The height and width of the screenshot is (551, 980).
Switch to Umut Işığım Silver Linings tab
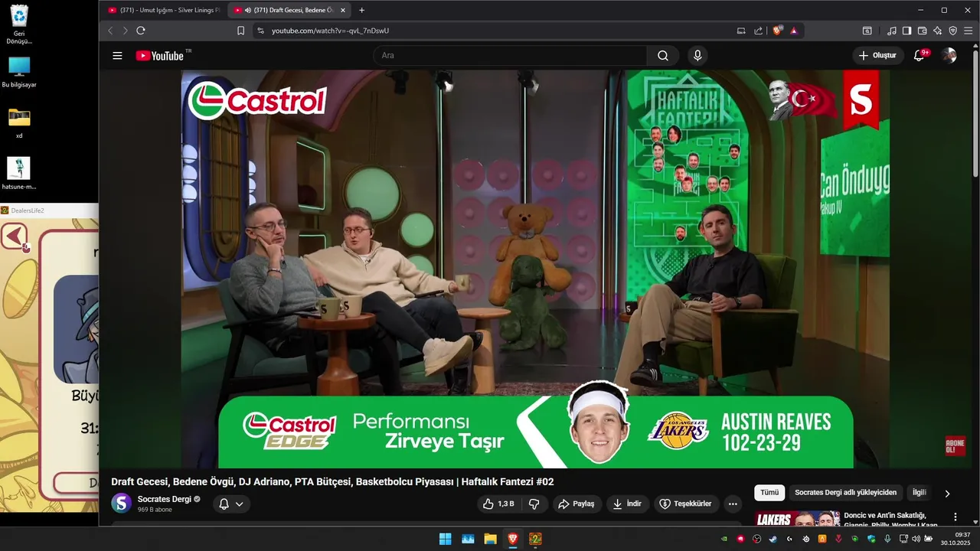[164, 10]
